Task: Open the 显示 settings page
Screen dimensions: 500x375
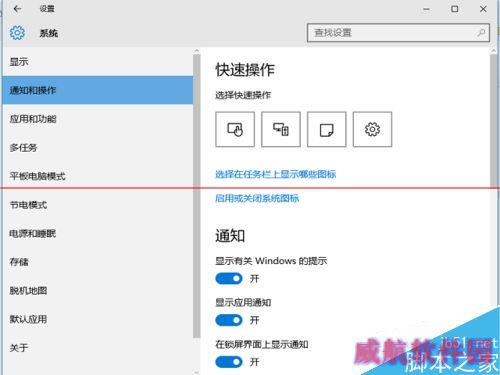Action: click(x=97, y=62)
